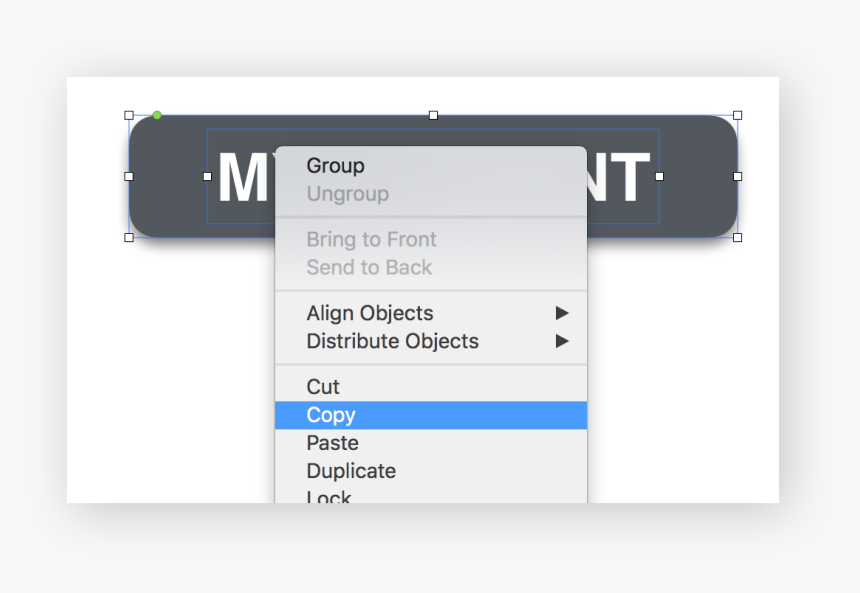
Task: Choose Duplicate from the context menu
Action: (x=351, y=471)
